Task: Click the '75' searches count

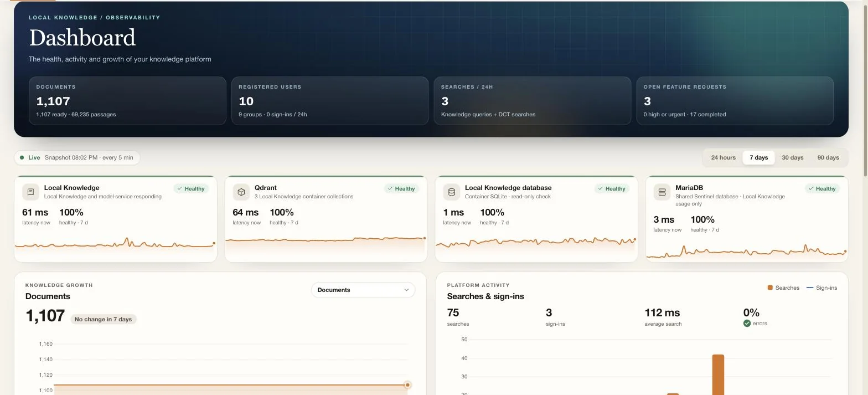Action: pos(453,312)
